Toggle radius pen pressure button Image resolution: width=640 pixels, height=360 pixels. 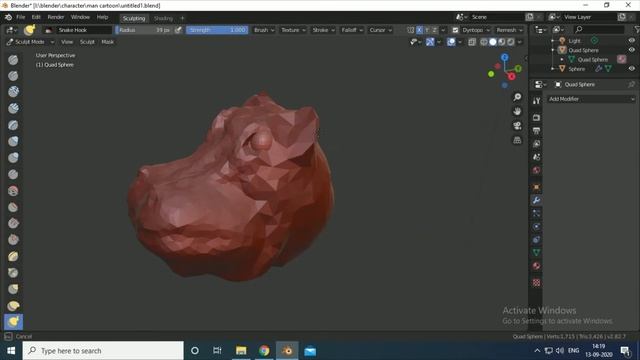pos(178,30)
